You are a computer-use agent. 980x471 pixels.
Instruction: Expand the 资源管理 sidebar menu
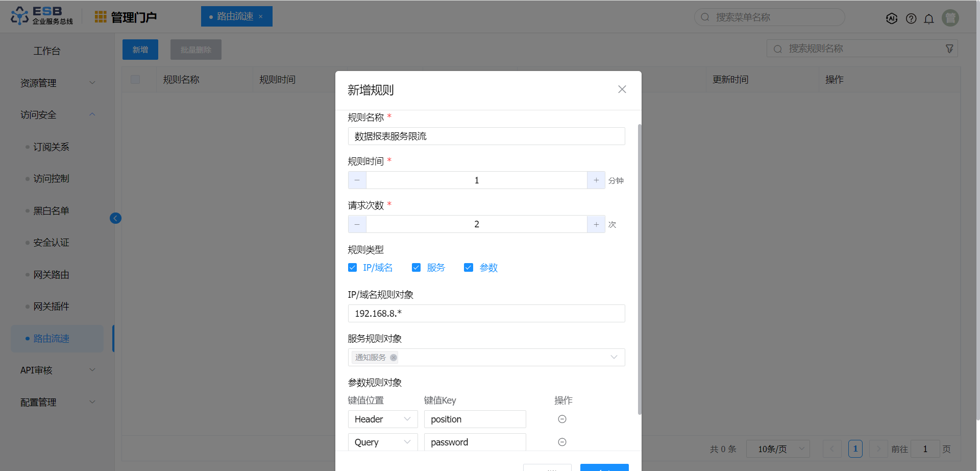tap(57, 83)
